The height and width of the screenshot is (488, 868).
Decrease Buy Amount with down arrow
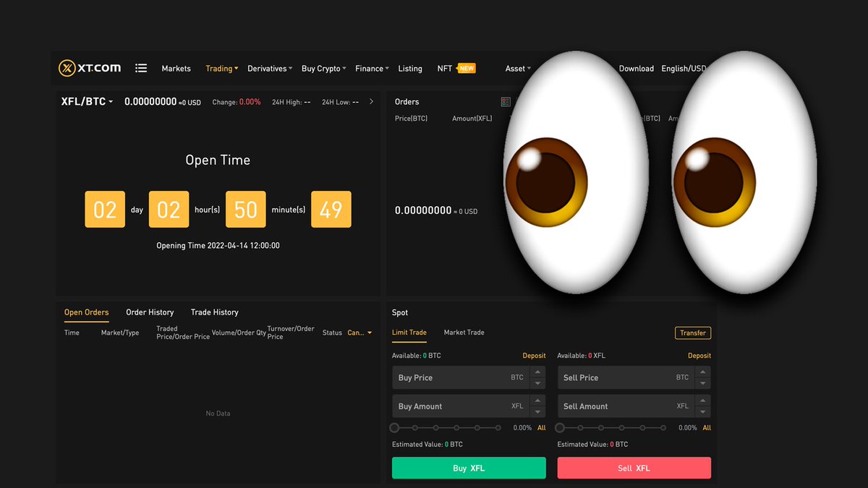pyautogui.click(x=537, y=412)
